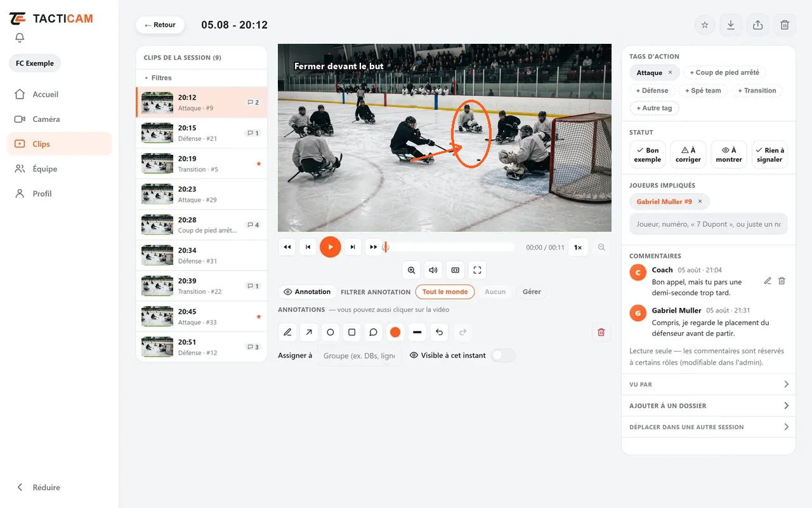Zoom in on the video
The width and height of the screenshot is (812, 508).
412,270
